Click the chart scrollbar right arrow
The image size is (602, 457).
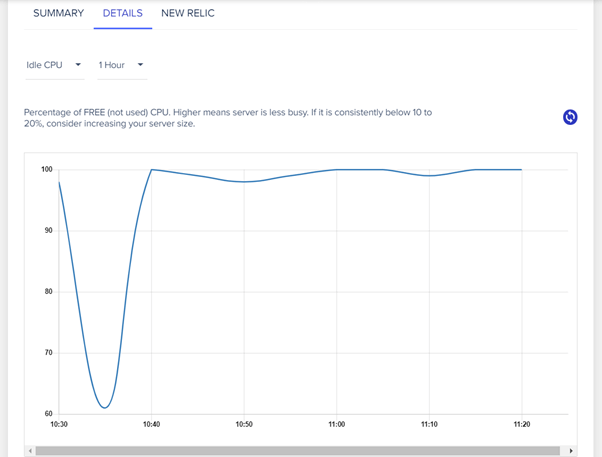571,450
